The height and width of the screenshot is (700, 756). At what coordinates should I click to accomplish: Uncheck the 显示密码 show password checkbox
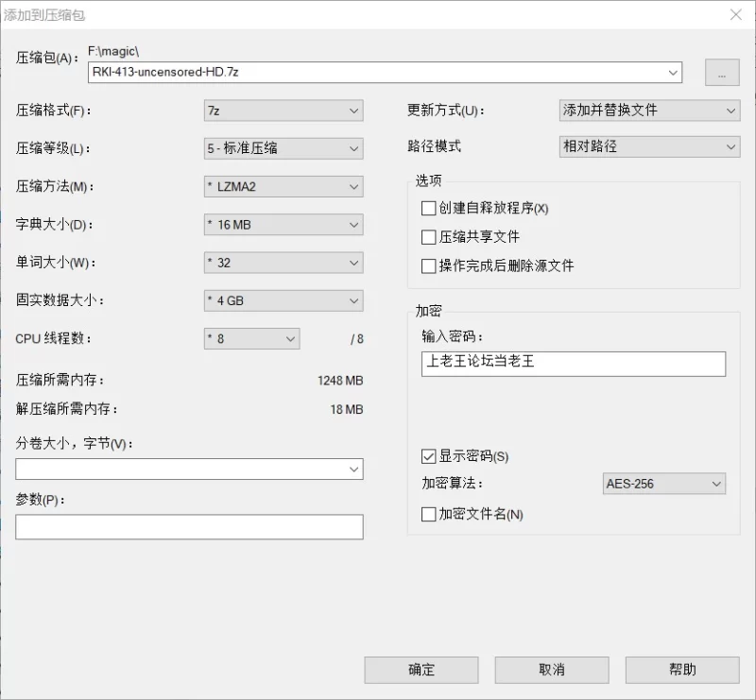428,456
